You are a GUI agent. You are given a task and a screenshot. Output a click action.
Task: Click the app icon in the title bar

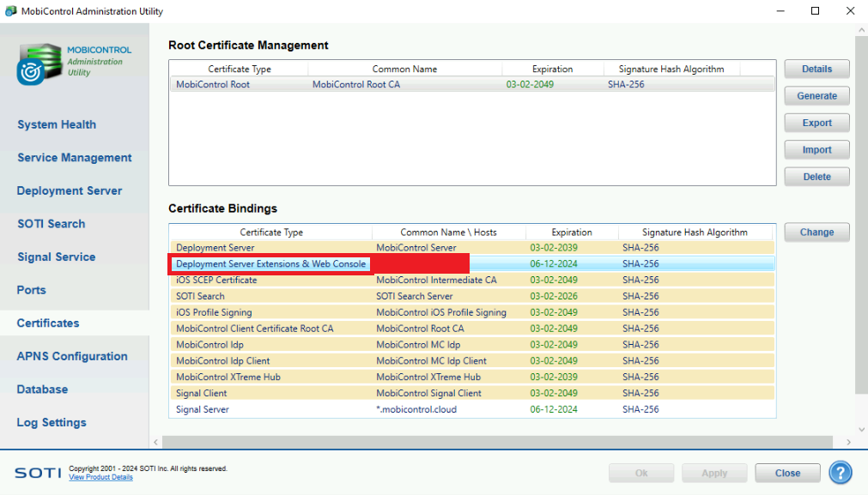[10, 11]
